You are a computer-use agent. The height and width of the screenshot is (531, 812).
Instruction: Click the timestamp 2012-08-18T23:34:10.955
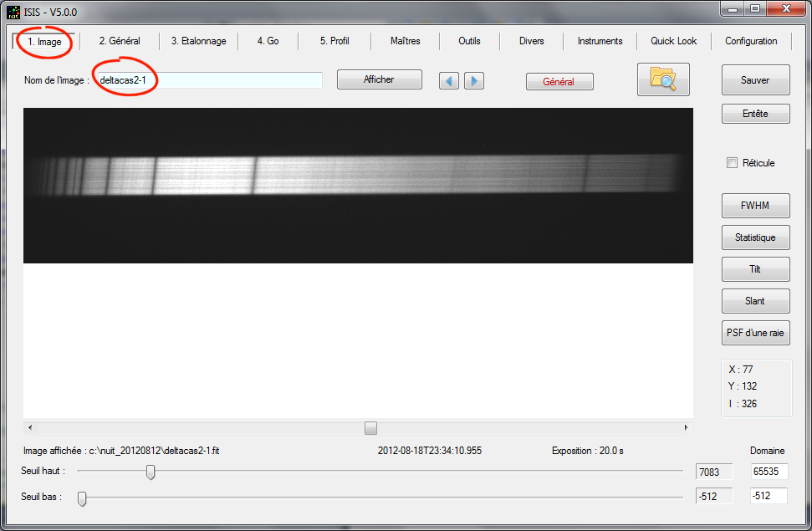(430, 451)
